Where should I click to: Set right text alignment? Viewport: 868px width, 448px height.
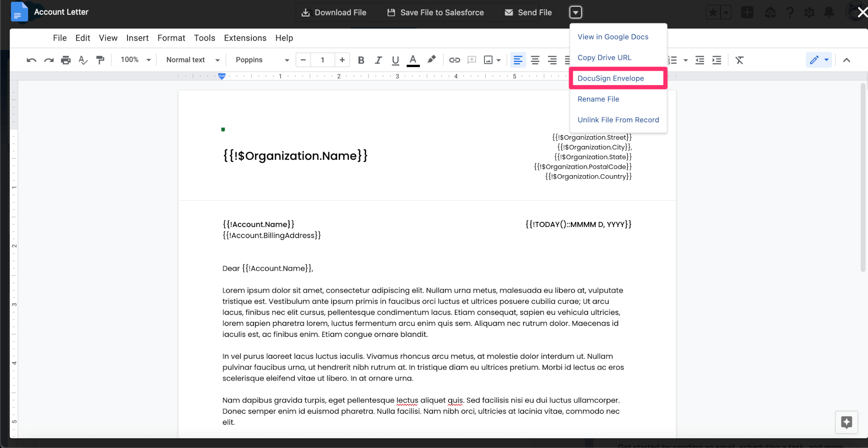click(552, 60)
